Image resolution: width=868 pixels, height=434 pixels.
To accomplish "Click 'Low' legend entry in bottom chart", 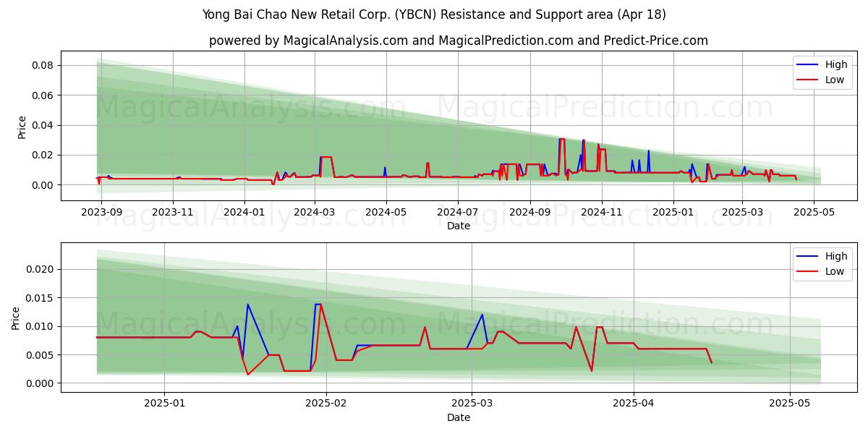I will [x=835, y=271].
